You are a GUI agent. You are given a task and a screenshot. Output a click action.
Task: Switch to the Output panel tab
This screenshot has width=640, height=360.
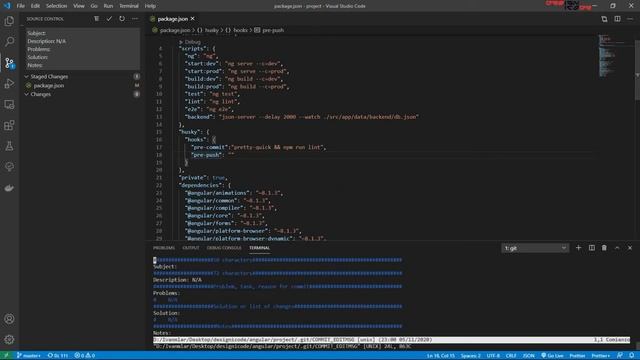(191, 248)
